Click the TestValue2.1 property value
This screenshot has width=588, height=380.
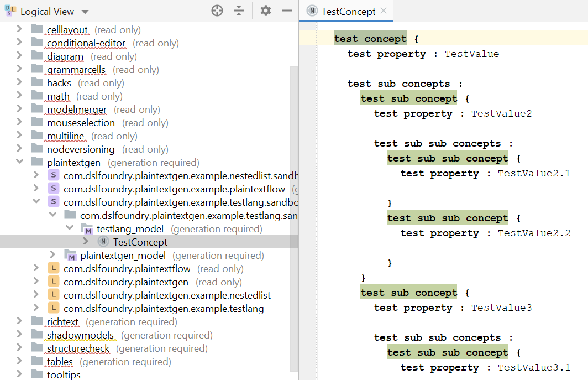533,173
